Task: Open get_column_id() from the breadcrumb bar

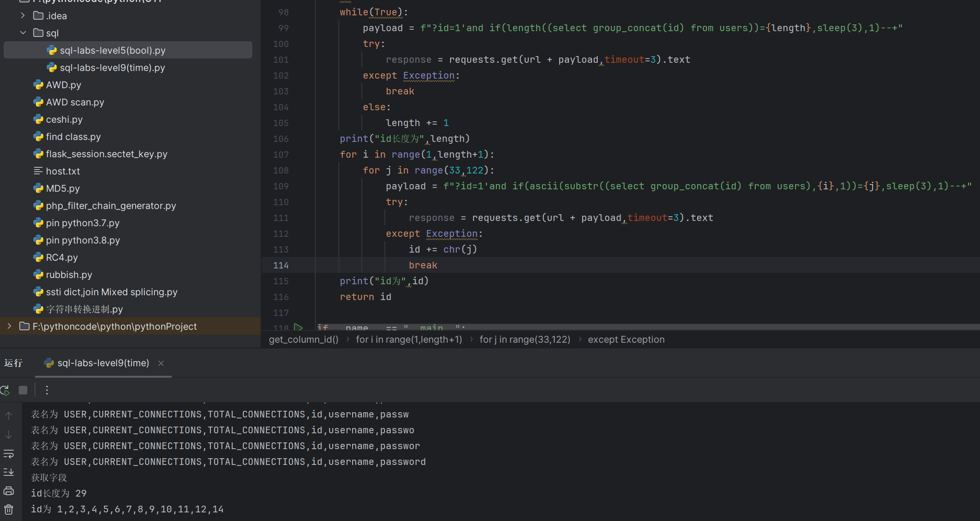Action: pyautogui.click(x=303, y=339)
